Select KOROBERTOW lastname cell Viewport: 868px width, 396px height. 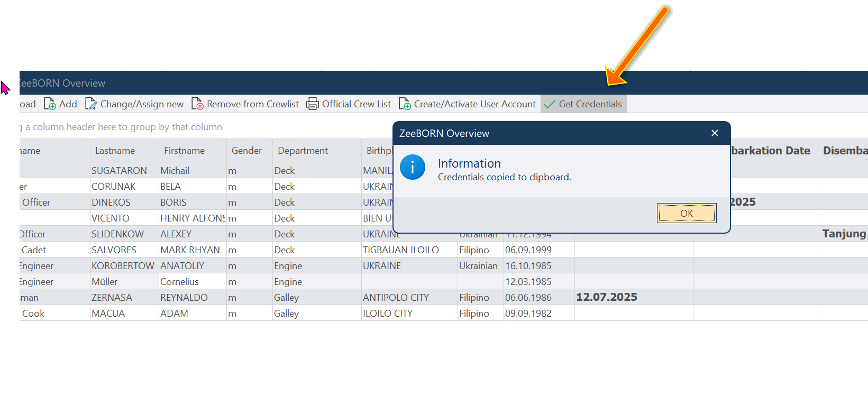coord(124,266)
